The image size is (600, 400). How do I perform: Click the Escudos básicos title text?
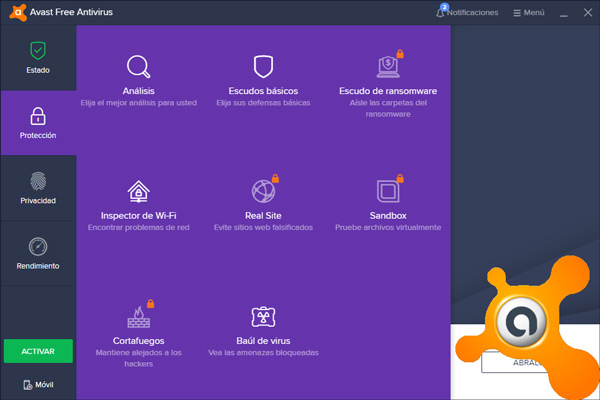pos(263,91)
